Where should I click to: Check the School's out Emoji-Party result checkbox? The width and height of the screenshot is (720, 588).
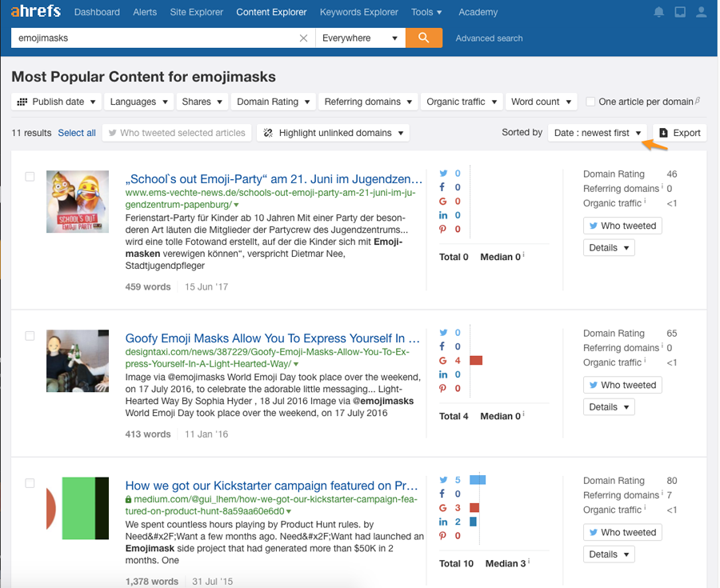[30, 177]
